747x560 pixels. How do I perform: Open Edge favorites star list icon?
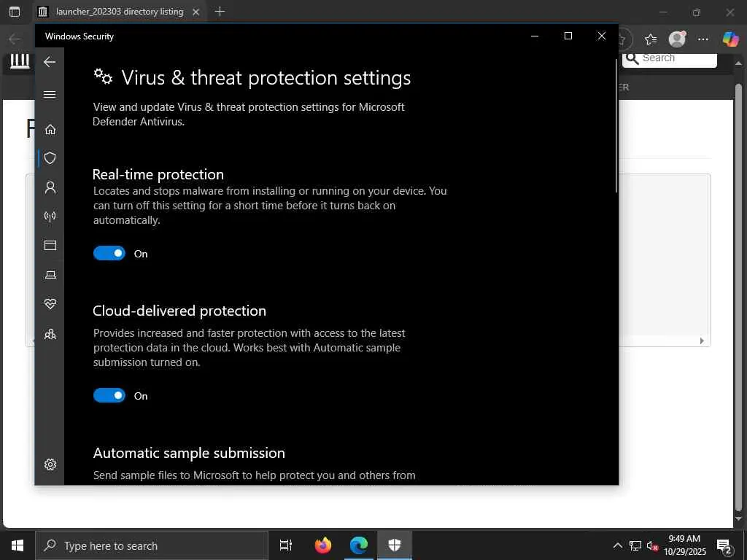(651, 39)
